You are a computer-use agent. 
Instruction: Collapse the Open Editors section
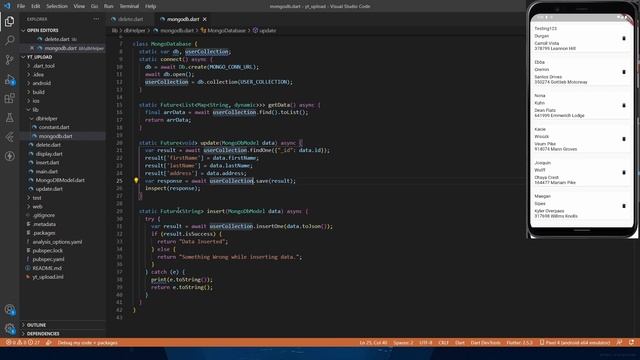42,30
